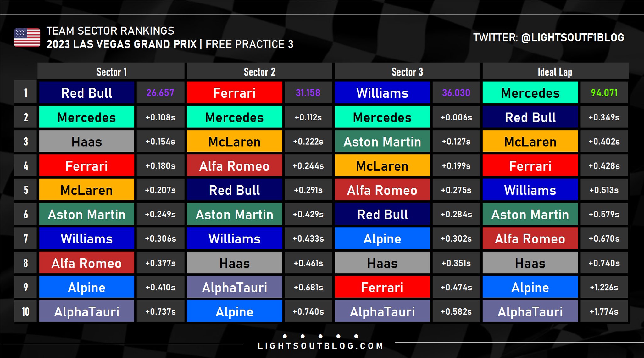Select the Sector 1 column header
644x358 pixels.
(x=111, y=72)
